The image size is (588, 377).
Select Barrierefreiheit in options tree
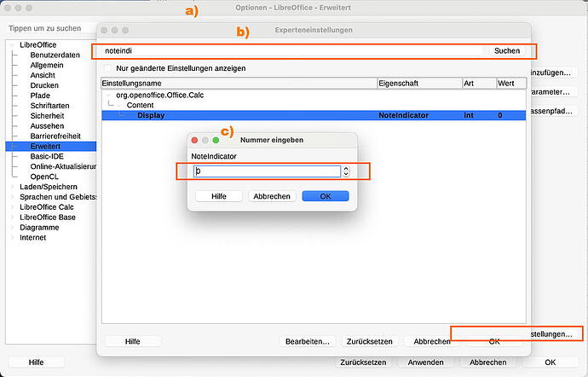coord(55,136)
